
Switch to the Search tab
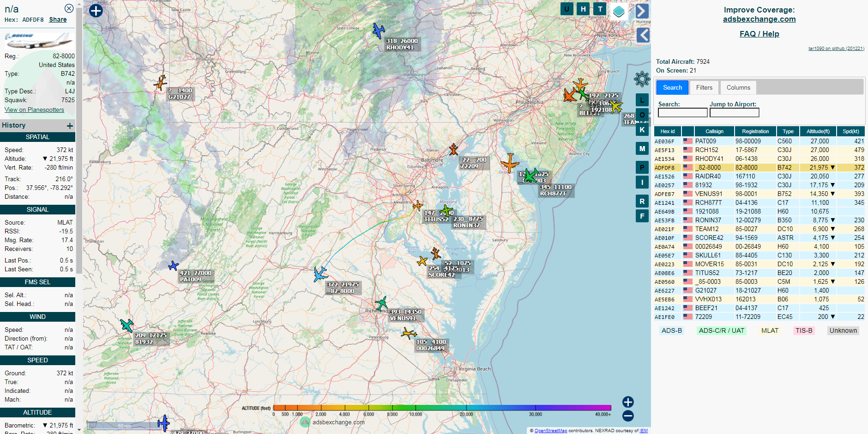[672, 87]
